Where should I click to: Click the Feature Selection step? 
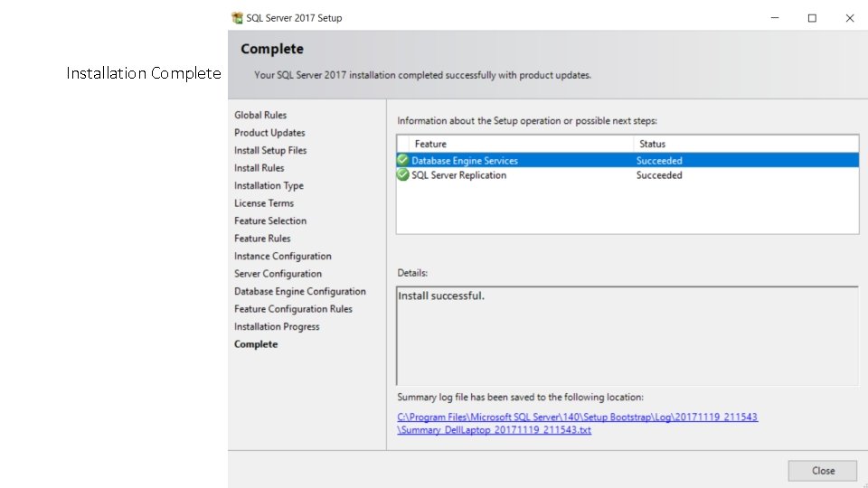click(x=270, y=221)
